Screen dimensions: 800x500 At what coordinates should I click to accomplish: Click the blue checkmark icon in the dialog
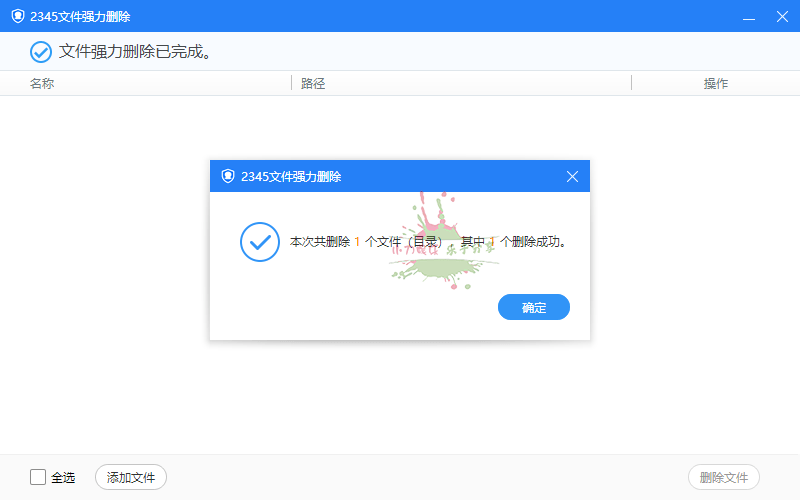(260, 242)
